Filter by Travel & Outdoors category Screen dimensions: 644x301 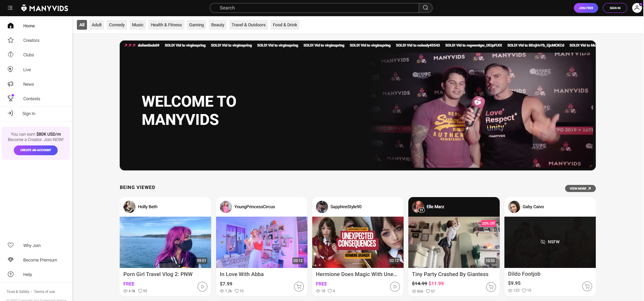pos(248,25)
